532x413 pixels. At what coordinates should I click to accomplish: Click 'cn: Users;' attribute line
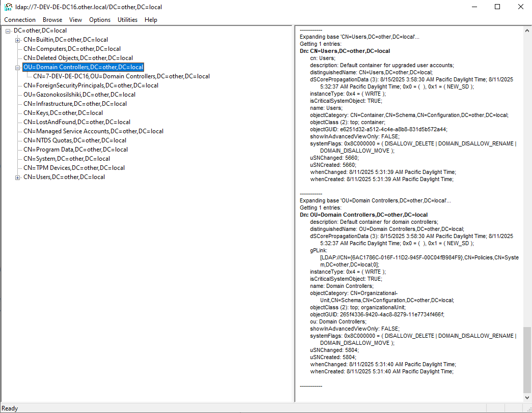tap(322, 58)
